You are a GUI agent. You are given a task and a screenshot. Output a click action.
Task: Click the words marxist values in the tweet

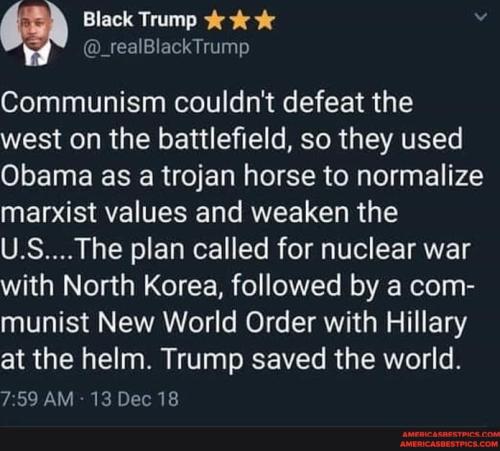(93, 212)
